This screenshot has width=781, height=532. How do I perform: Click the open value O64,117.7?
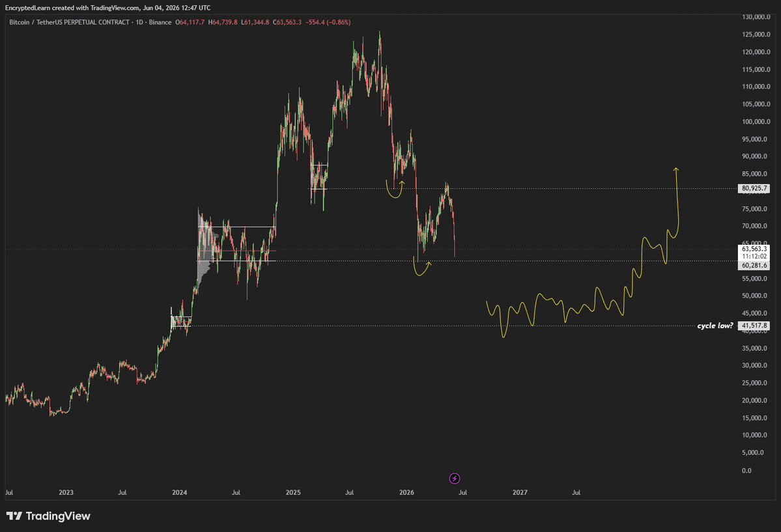click(x=190, y=22)
